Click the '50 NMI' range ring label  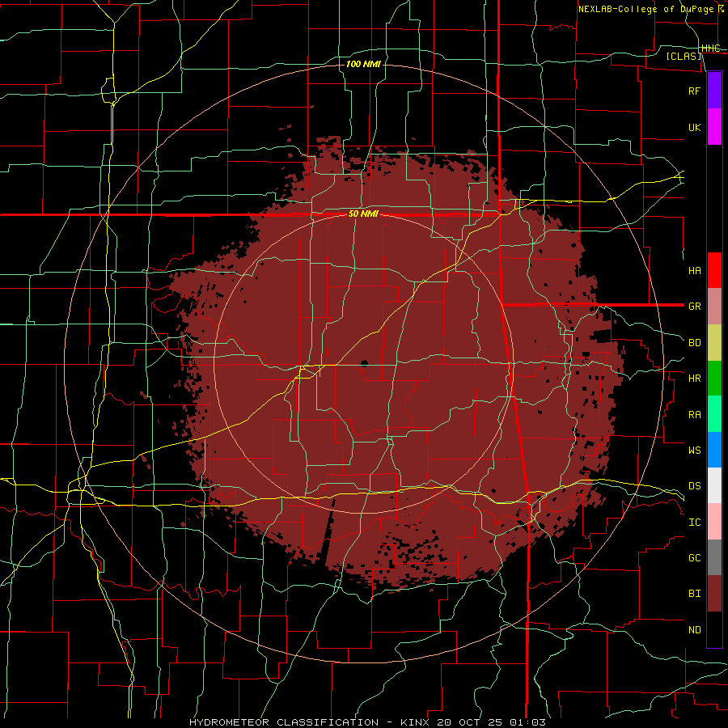[x=363, y=214]
